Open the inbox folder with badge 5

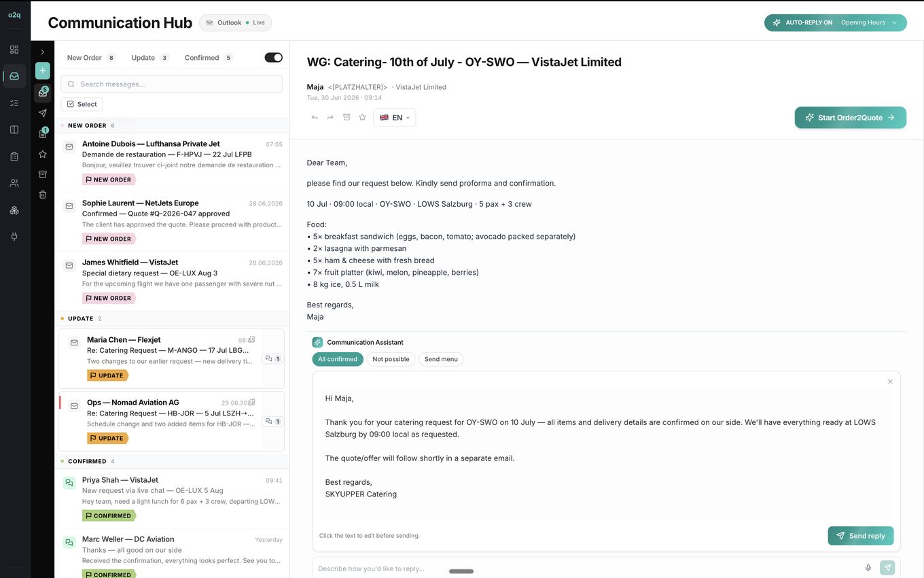click(43, 92)
